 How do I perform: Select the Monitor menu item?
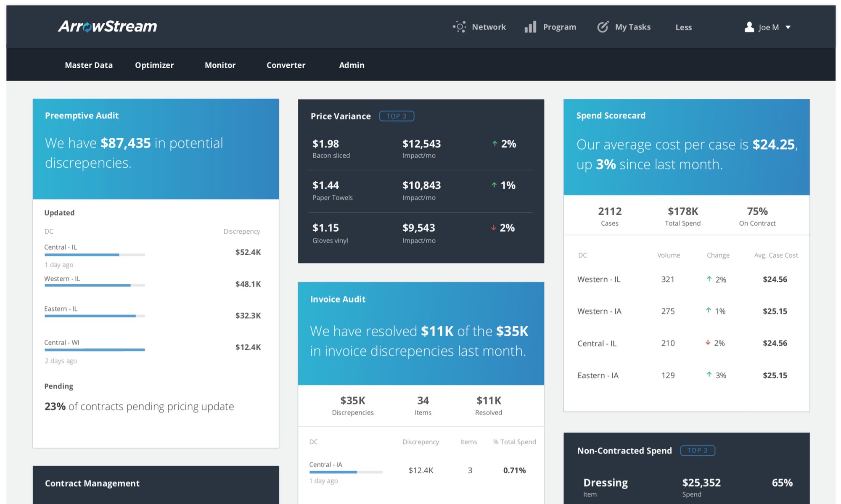pos(220,65)
